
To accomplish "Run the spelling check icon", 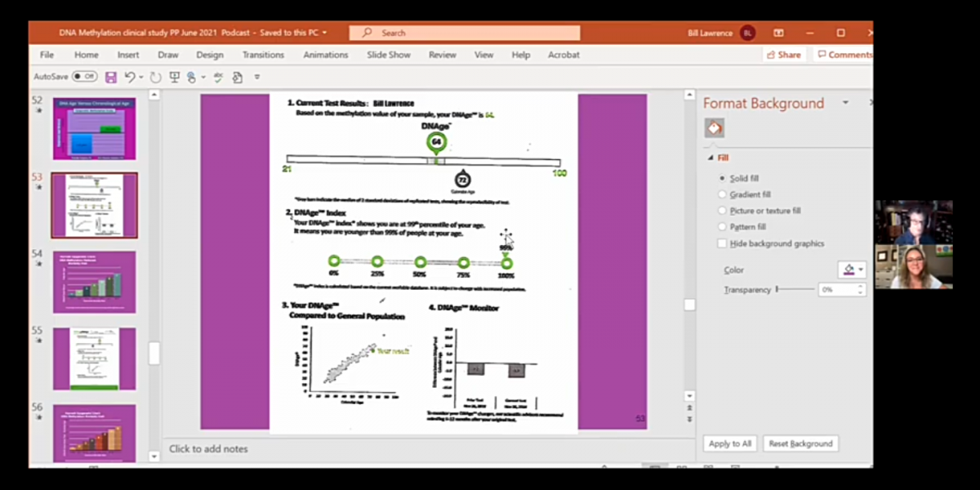I will coord(219,77).
